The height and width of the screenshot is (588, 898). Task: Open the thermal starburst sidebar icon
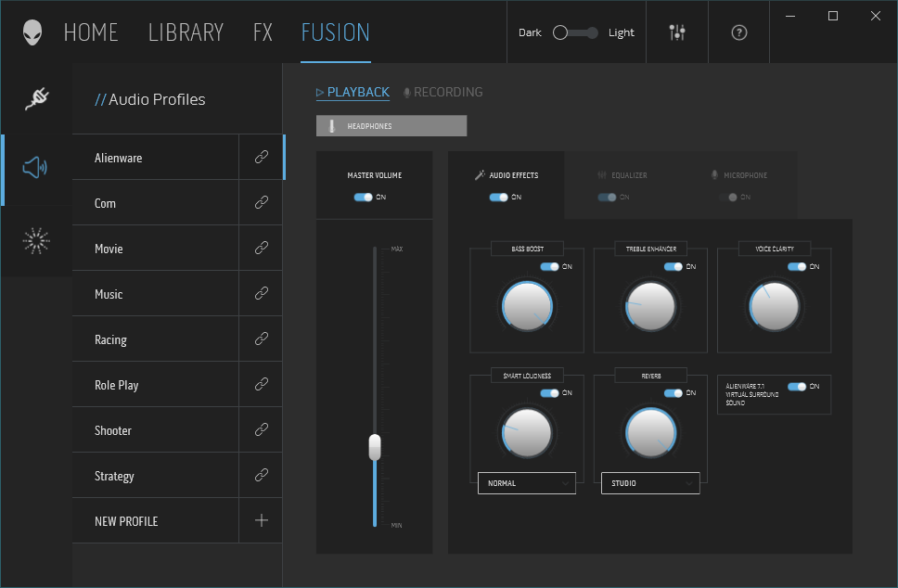(x=36, y=240)
